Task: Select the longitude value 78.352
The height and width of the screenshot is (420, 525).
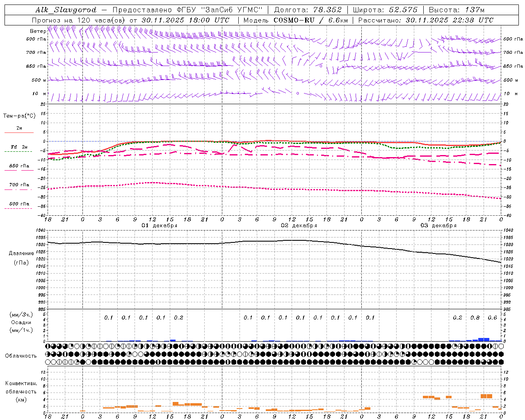Action: click(328, 10)
